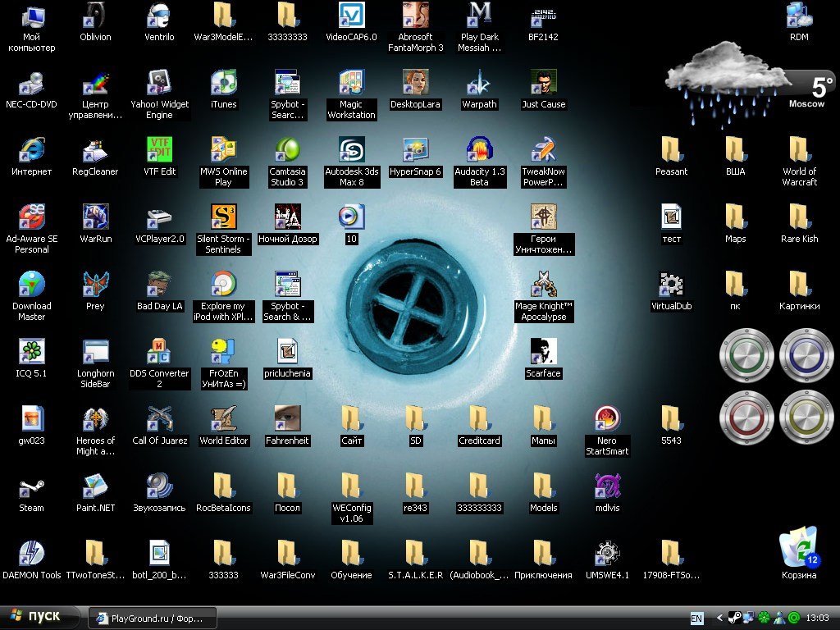
Task: Select the Корзина recycle bin
Action: tap(798, 550)
